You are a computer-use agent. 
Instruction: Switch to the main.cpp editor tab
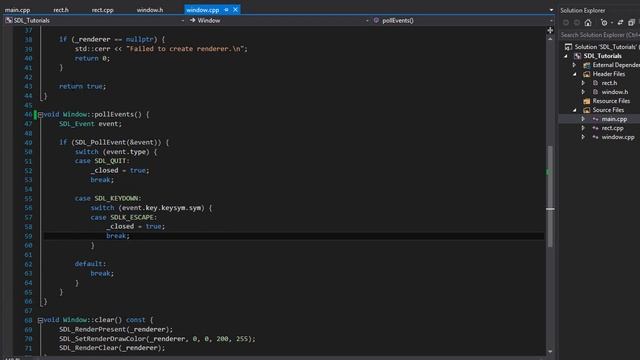pyautogui.click(x=18, y=10)
